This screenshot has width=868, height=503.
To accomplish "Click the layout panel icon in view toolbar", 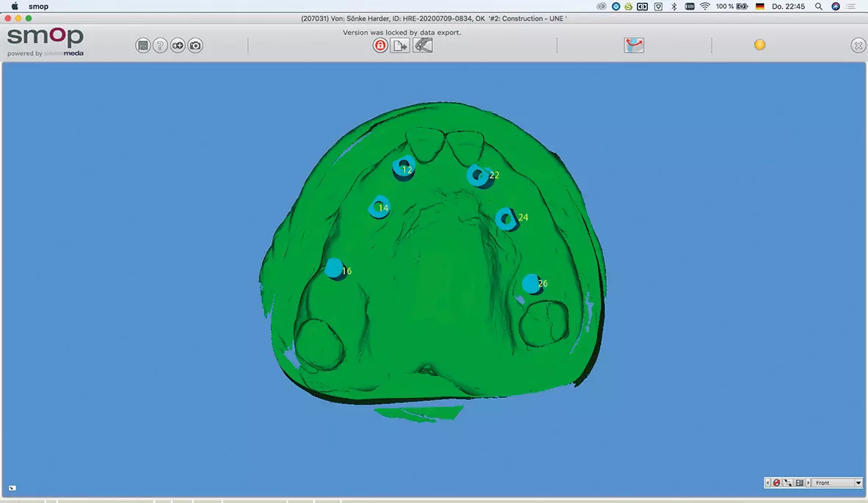I will pyautogui.click(x=799, y=483).
